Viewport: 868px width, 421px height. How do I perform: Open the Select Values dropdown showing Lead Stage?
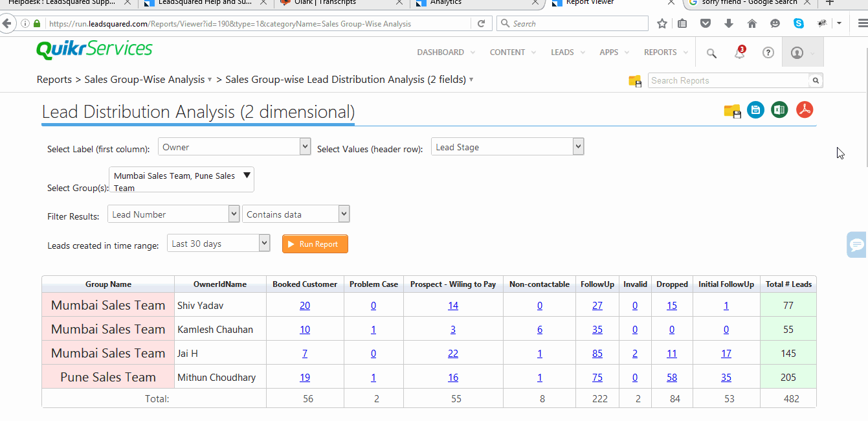577,146
